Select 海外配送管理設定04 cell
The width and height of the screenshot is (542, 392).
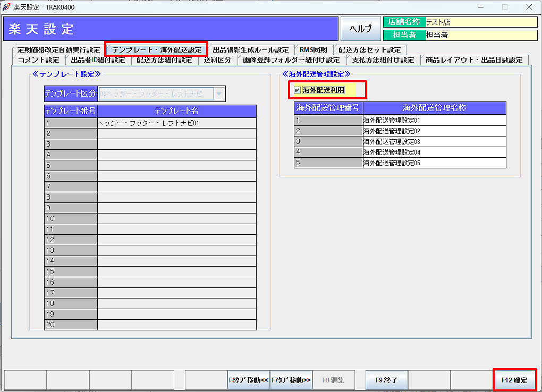[435, 152]
